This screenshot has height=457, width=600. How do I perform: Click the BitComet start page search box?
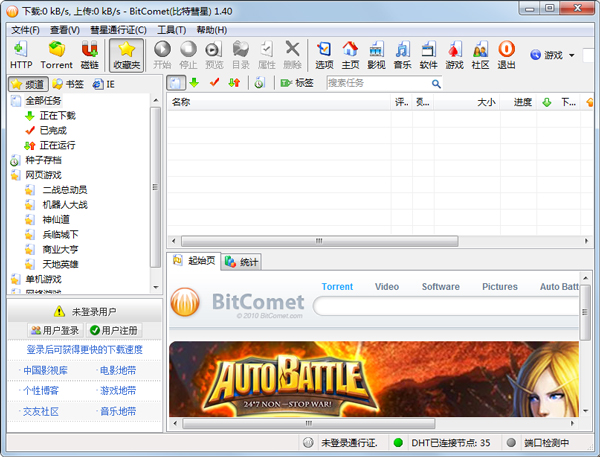[x=446, y=306]
